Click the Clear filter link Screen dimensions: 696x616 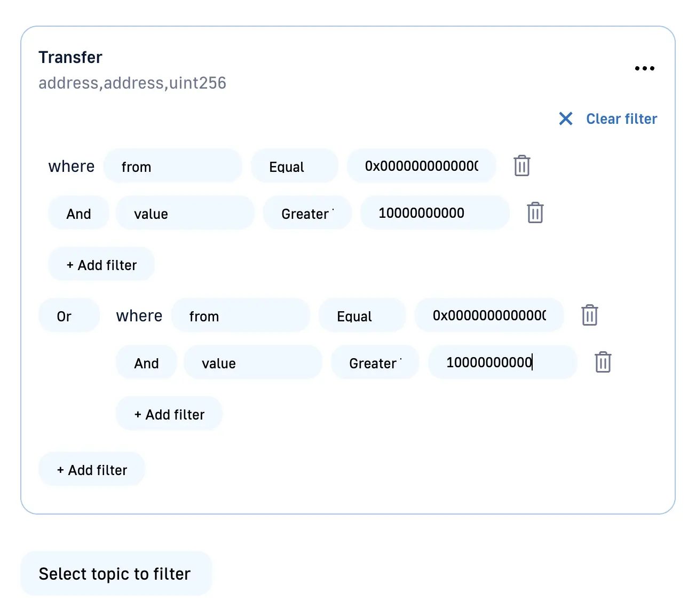(608, 119)
